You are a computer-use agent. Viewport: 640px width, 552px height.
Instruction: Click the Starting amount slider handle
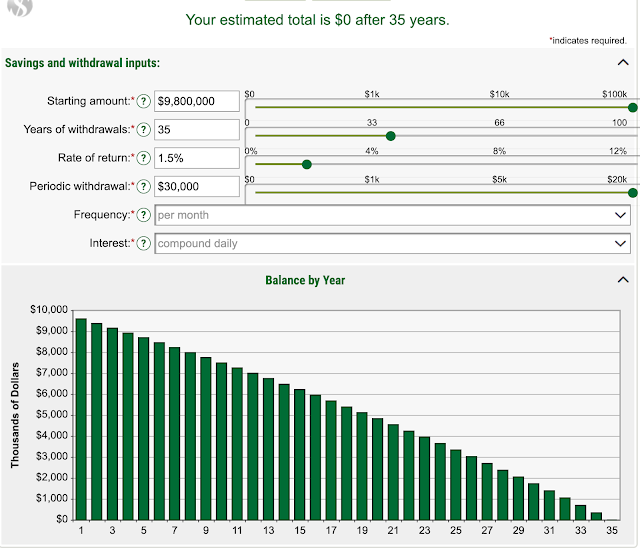click(x=633, y=107)
